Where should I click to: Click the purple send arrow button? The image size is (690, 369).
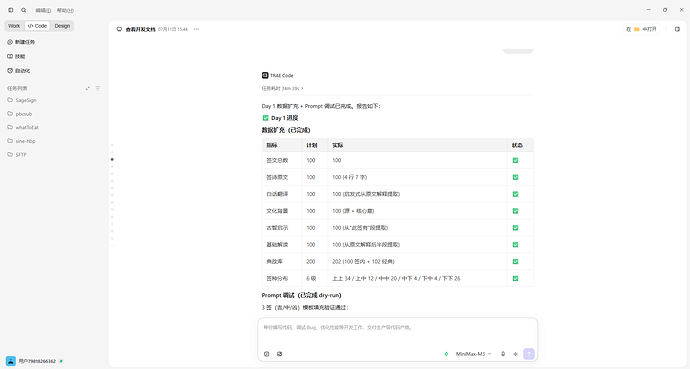tap(529, 354)
